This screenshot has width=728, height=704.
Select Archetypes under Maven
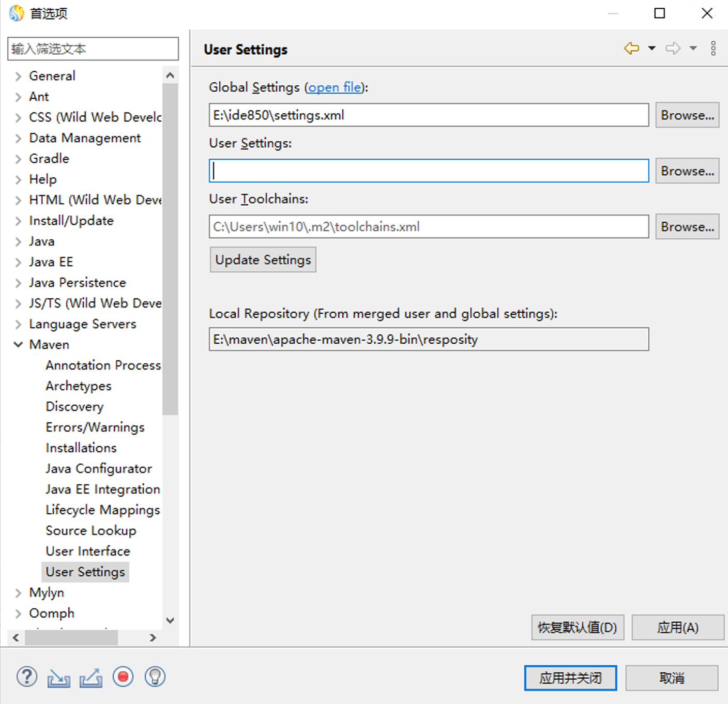click(79, 386)
